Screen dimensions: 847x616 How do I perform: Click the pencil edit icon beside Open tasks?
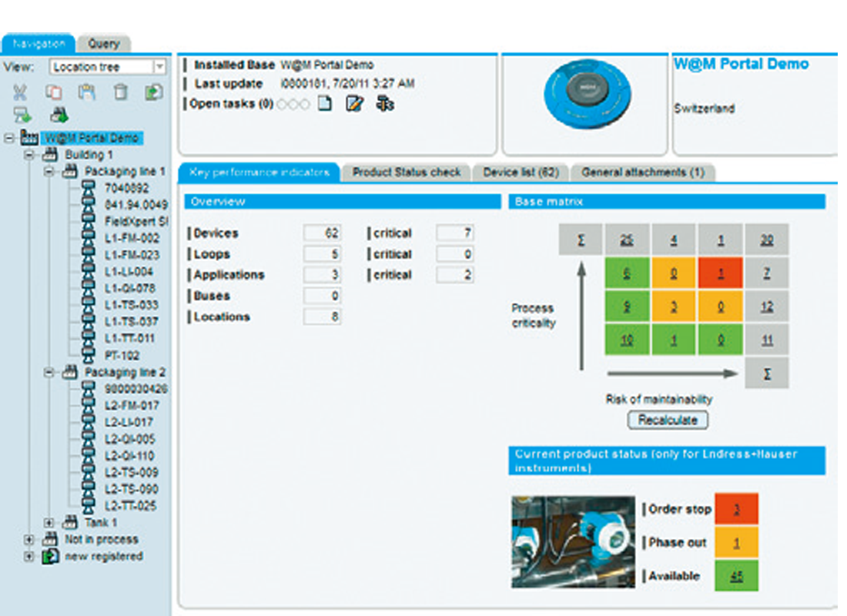point(354,102)
